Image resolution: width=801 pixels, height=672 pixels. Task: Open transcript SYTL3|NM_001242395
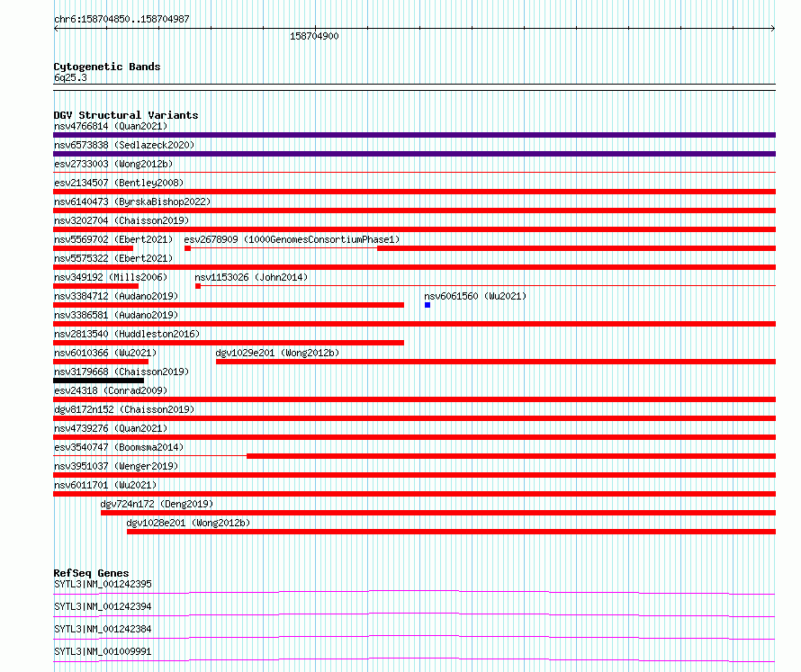(x=103, y=584)
